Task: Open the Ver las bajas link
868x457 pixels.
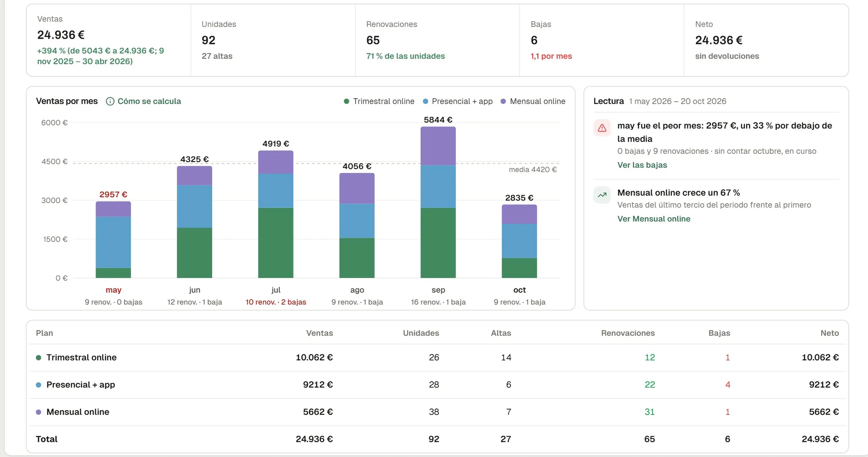Action: coord(642,165)
